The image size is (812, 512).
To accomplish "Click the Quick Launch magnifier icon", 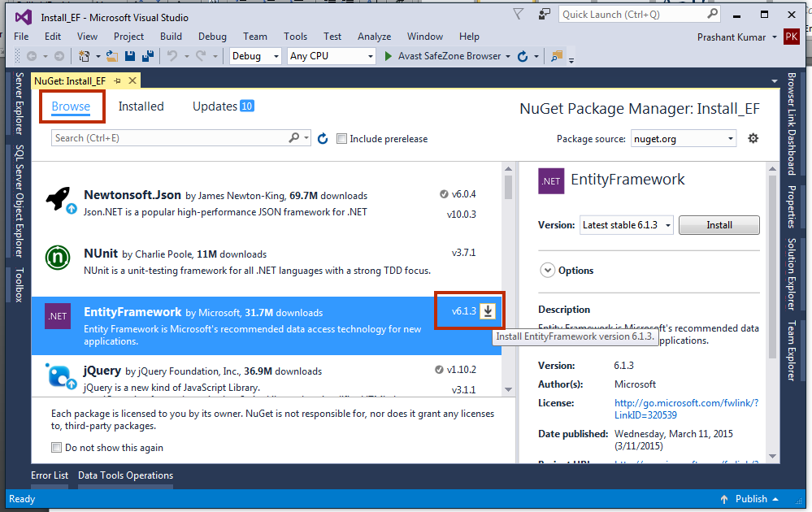I will (x=713, y=14).
